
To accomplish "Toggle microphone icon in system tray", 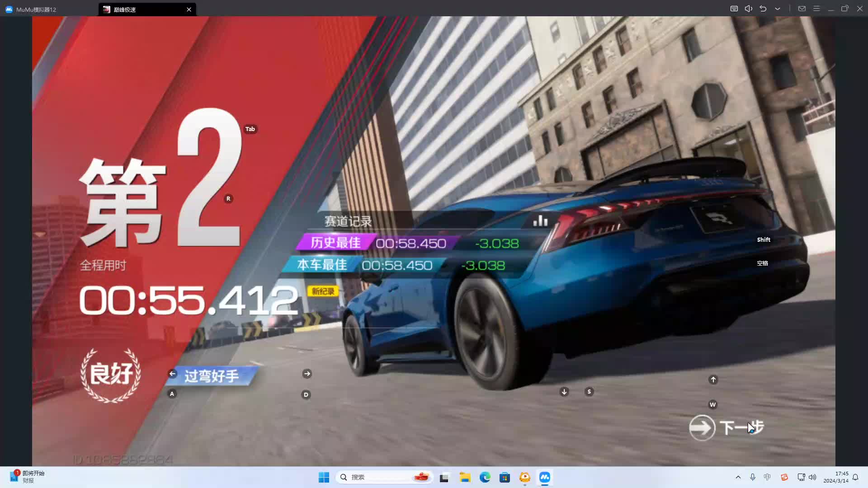I will pos(753,477).
